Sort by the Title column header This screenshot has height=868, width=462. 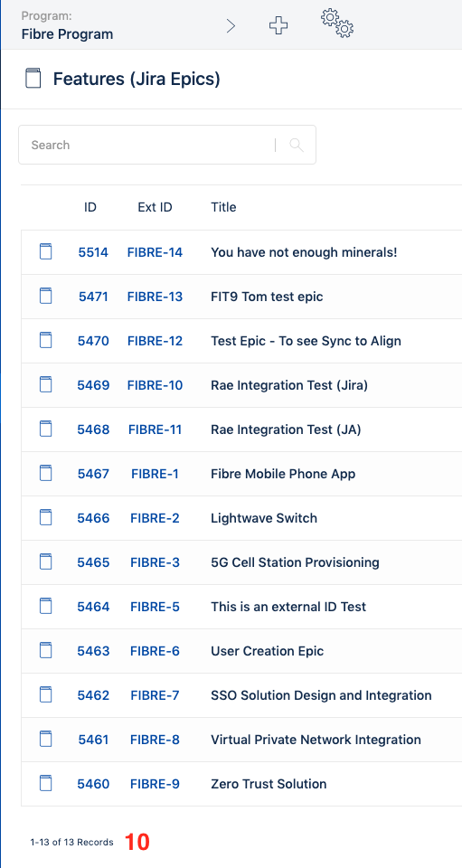(x=223, y=207)
